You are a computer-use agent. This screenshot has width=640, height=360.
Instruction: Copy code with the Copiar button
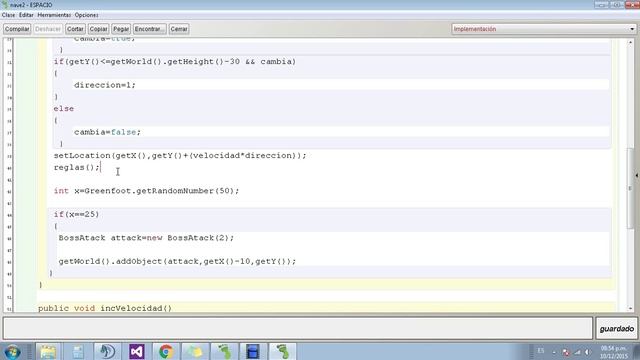click(98, 29)
